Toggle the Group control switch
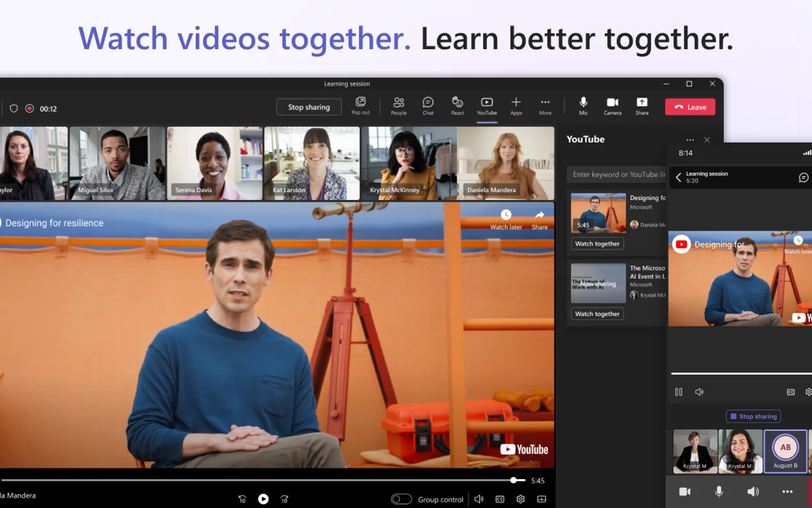The image size is (812, 508). pyautogui.click(x=401, y=499)
